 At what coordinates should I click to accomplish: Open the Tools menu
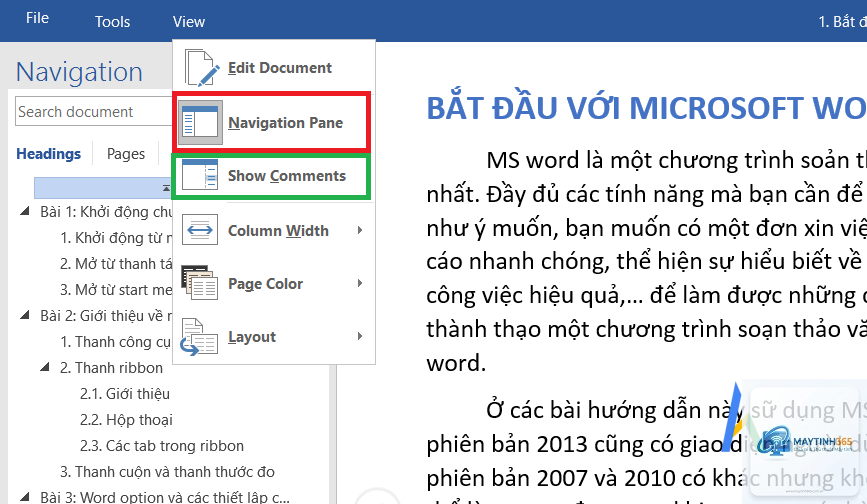[112, 22]
